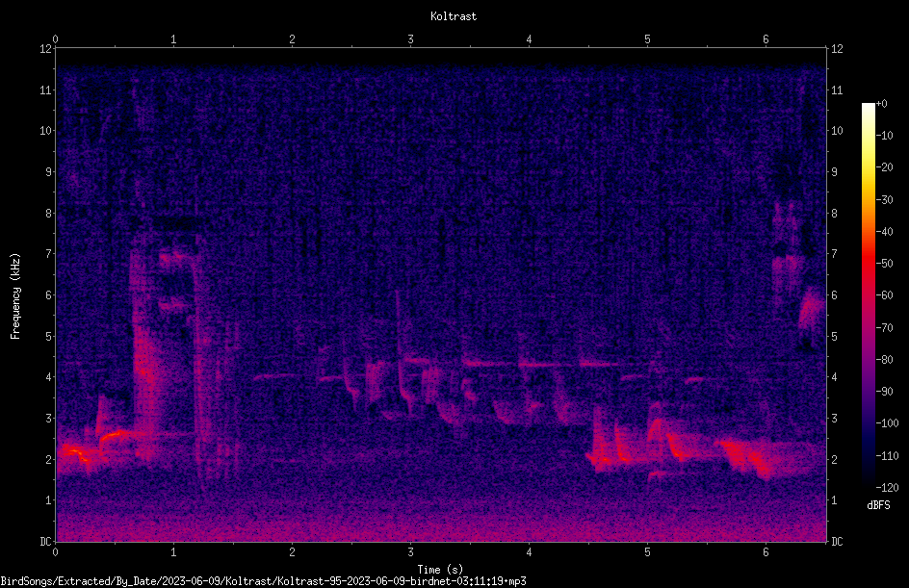
Task: Click the "8" tick on the right frequency axis
Action: 834,214
